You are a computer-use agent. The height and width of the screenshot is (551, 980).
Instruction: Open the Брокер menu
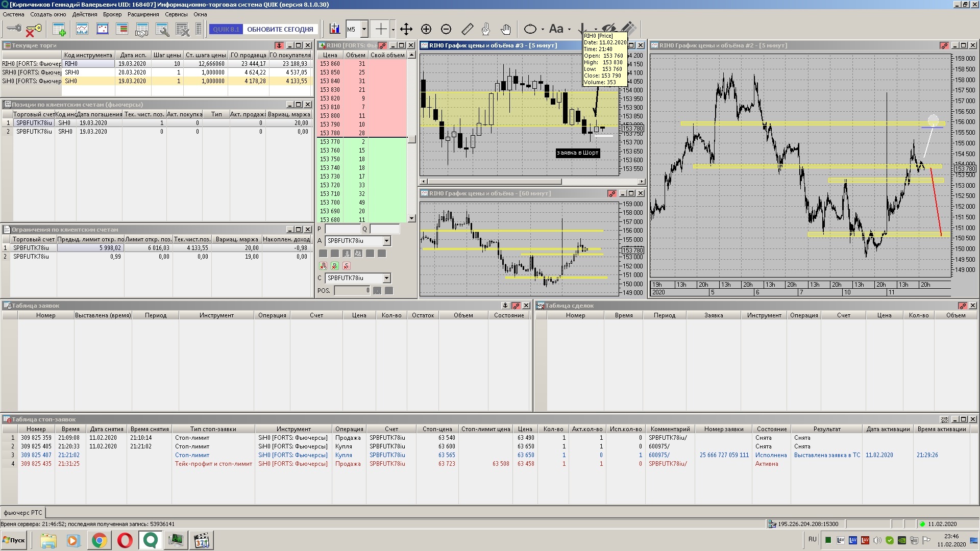112,14
